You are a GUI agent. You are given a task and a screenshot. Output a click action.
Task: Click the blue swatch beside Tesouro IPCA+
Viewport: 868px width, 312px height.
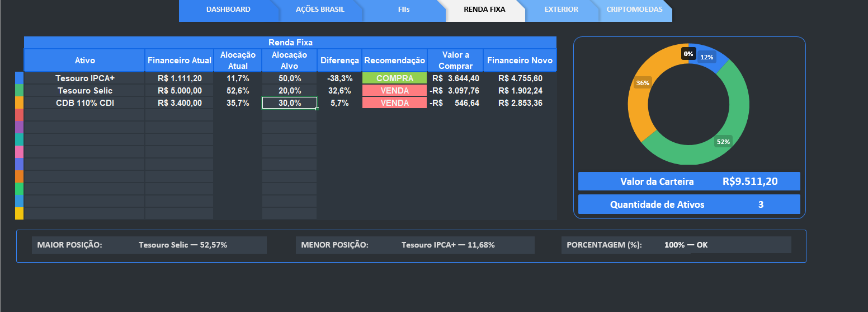[x=19, y=78]
